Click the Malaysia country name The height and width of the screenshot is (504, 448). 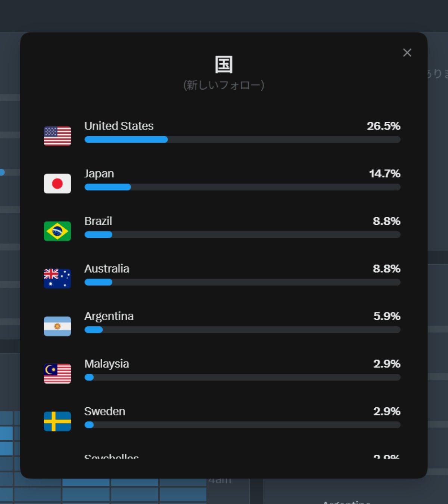pos(107,364)
